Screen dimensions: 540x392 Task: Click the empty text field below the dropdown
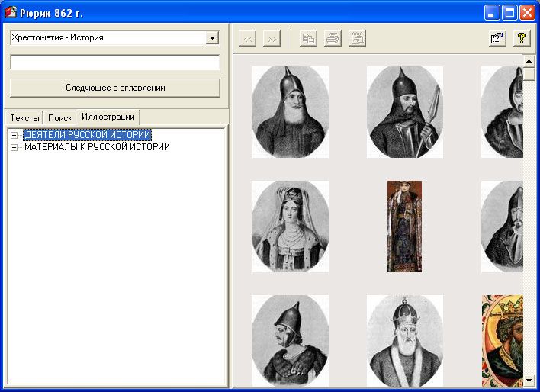(114, 63)
